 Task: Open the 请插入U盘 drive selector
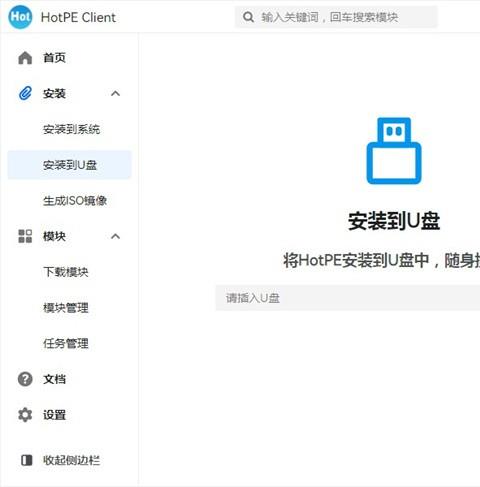tap(348, 298)
